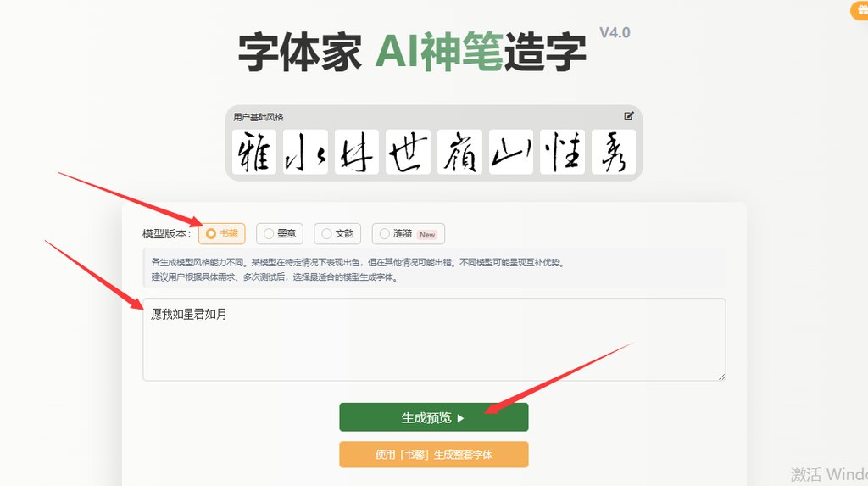Open the third handwriting sample thumbnail
Viewport: 868px width, 486px height.
point(357,152)
